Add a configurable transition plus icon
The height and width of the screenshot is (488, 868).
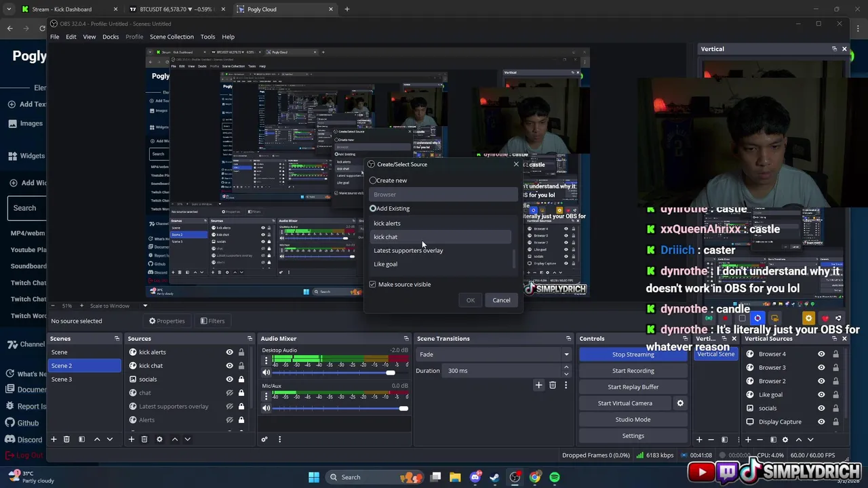(x=539, y=385)
